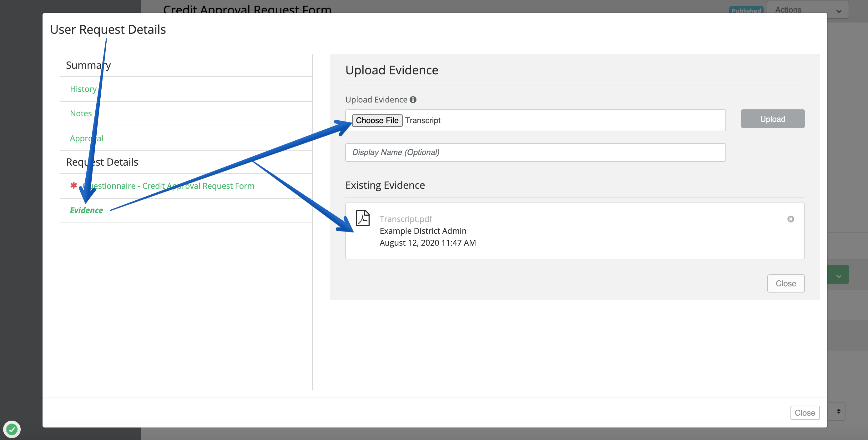The height and width of the screenshot is (440, 868).
Task: Close the User Request Details dialog
Action: (804, 413)
